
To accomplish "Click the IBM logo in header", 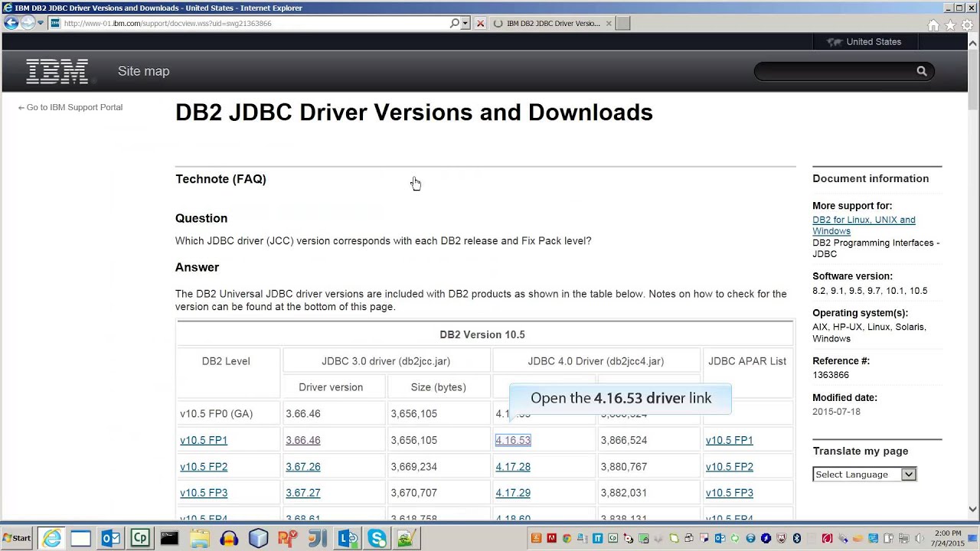I will pos(57,71).
